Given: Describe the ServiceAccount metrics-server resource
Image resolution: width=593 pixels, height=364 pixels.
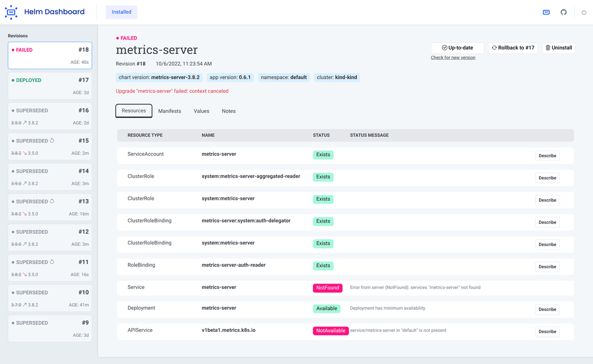Looking at the screenshot, I should tap(548, 156).
